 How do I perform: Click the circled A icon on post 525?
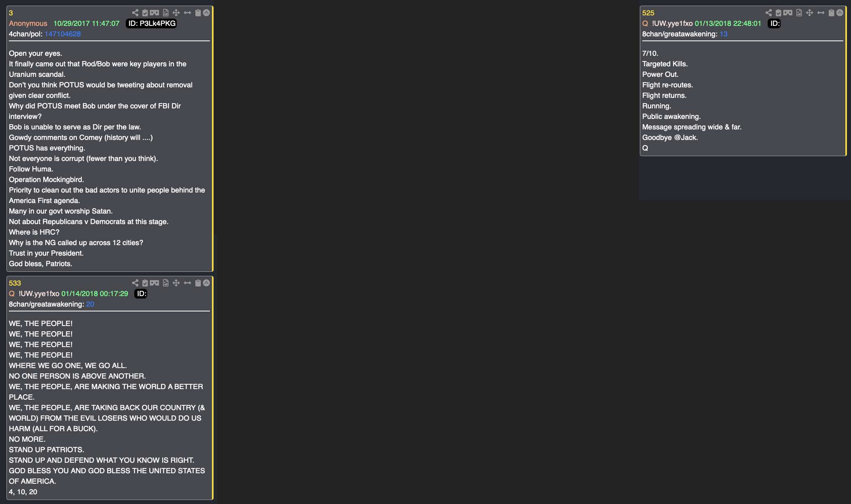[840, 13]
